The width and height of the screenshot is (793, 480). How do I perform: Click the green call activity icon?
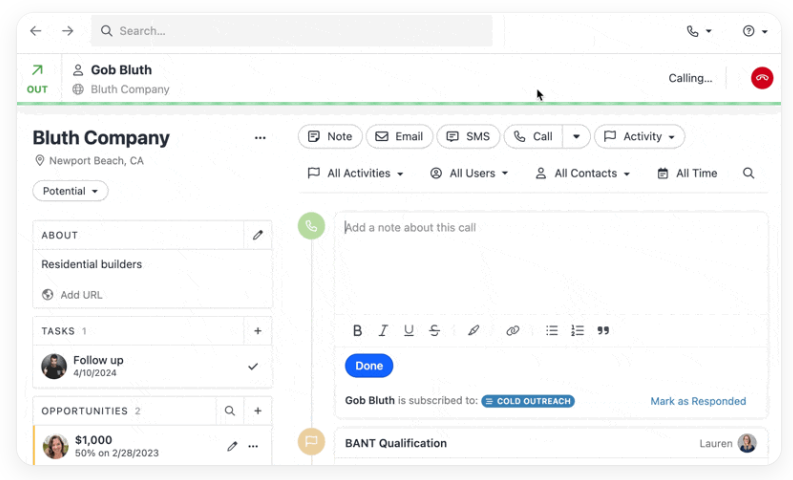(x=311, y=226)
